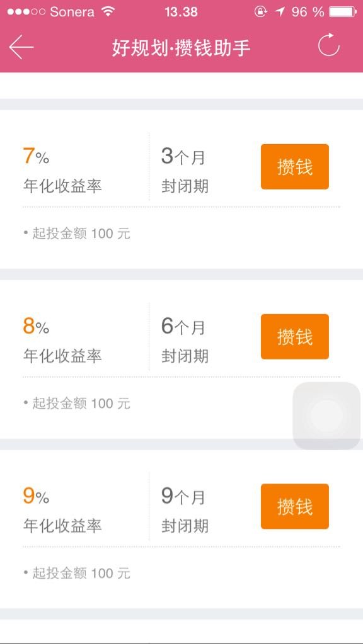Tap the battery indicator icon
363x644 pixels.
pyautogui.click(x=343, y=11)
